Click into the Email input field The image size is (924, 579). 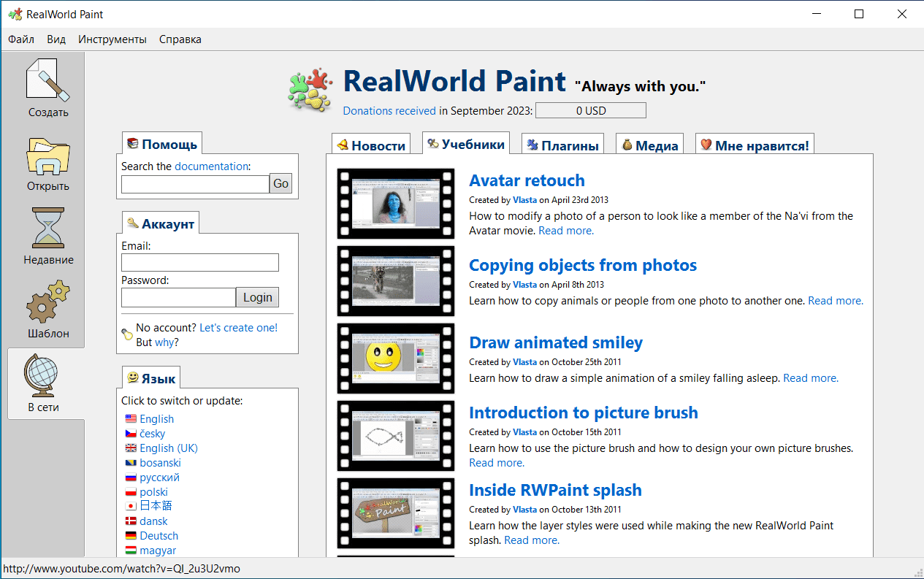(200, 263)
